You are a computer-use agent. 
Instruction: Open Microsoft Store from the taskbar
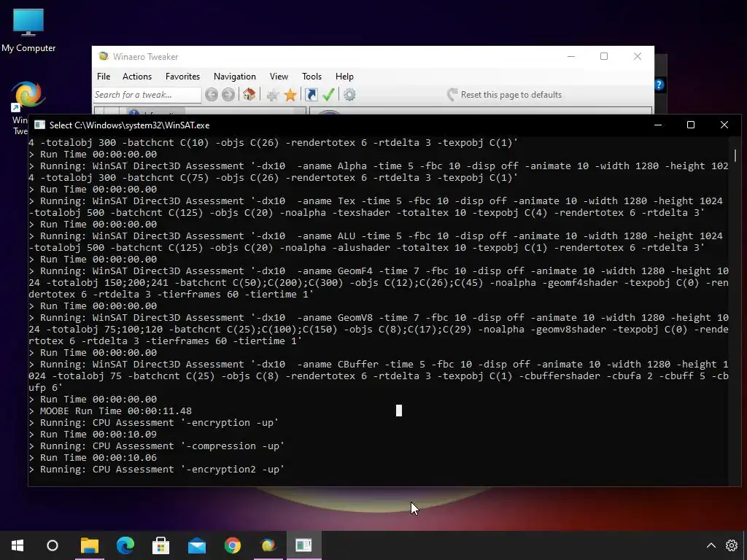click(160, 545)
